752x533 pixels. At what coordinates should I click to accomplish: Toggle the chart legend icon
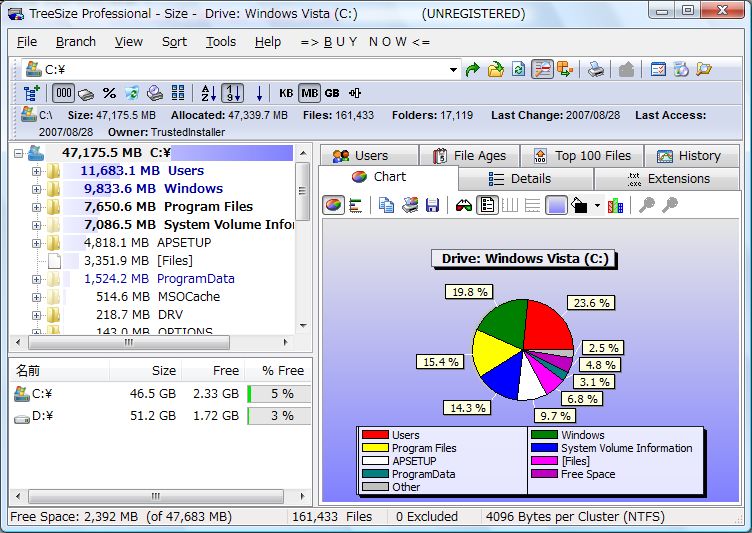[x=487, y=205]
